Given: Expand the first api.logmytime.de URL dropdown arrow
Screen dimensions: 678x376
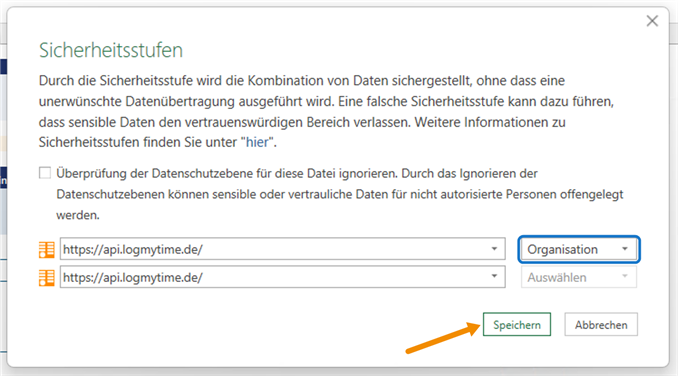Looking at the screenshot, I should click(494, 249).
